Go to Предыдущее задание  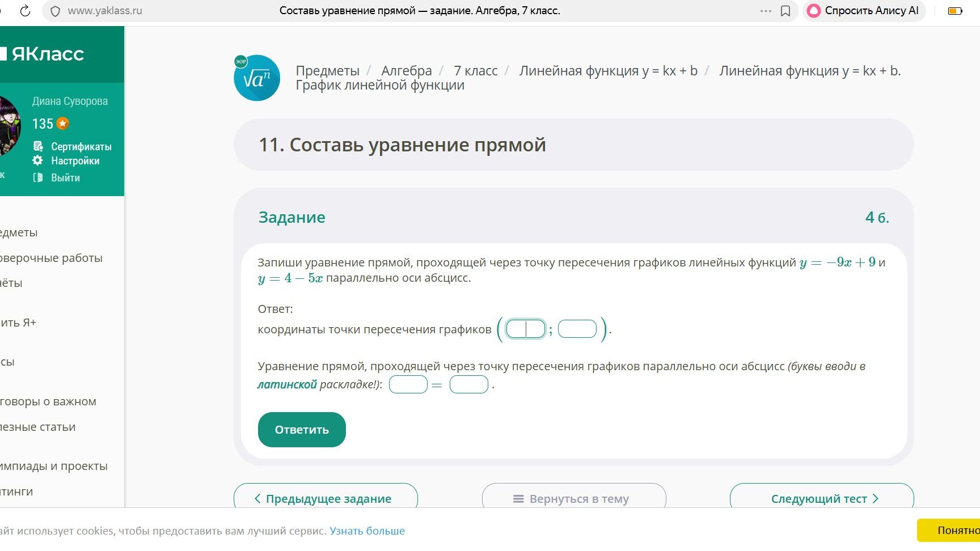[x=326, y=498]
